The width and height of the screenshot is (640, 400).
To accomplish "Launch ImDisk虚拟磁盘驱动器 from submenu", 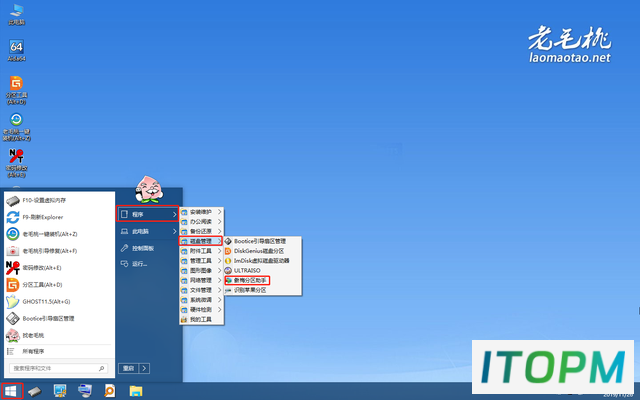I will pos(262,261).
